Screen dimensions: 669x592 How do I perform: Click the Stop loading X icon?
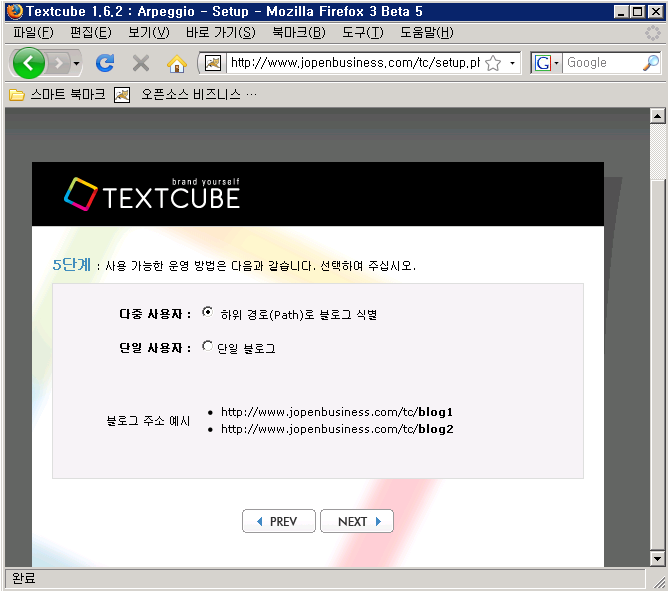140,64
